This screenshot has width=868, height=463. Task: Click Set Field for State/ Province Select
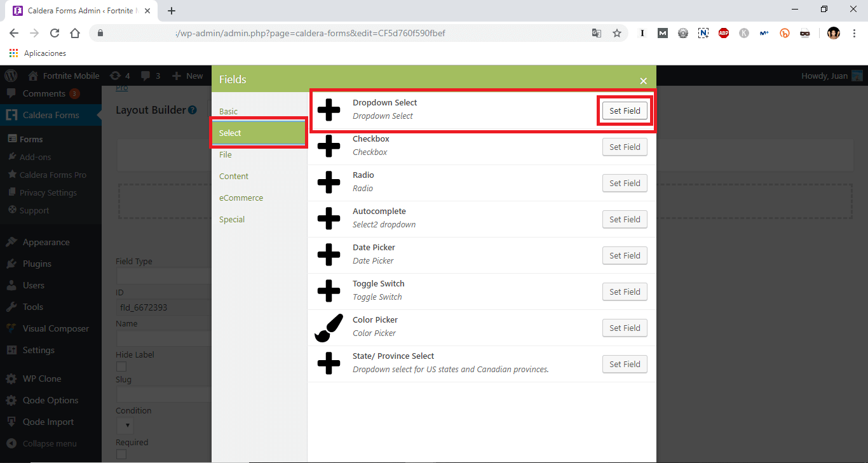(x=625, y=364)
